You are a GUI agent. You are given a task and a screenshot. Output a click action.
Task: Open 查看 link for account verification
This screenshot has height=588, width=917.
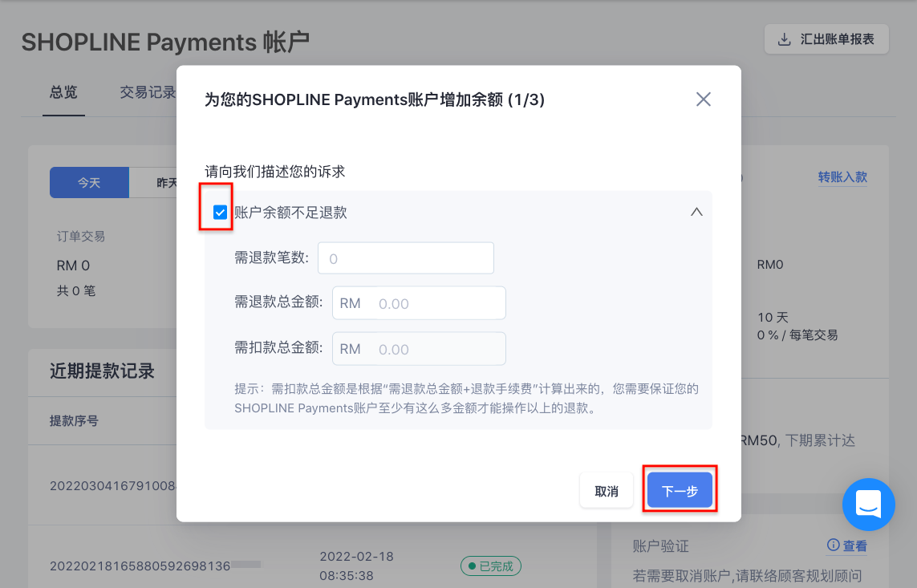(x=854, y=546)
